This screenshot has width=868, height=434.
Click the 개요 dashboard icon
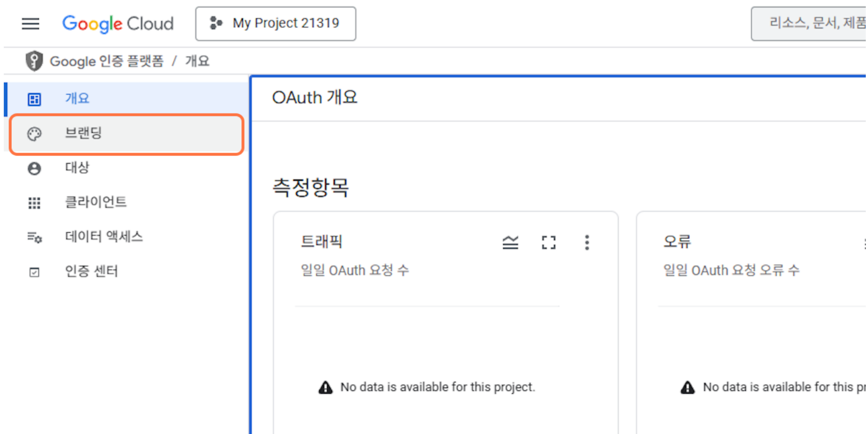pyautogui.click(x=35, y=99)
